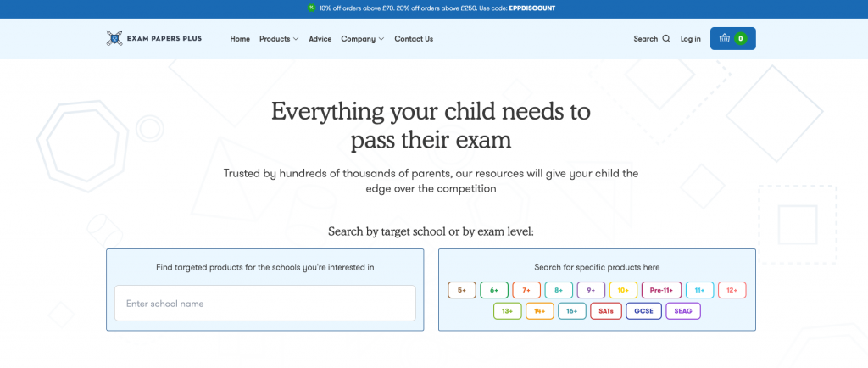
Task: Select the 11+ exam level
Action: [x=699, y=290]
